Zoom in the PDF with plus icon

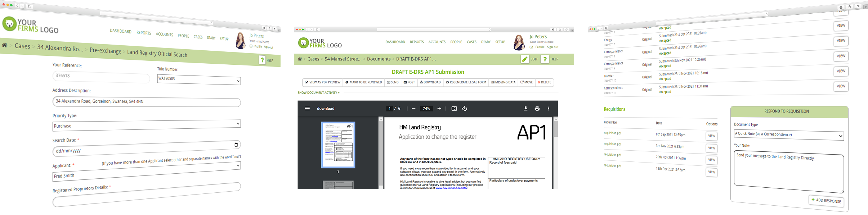(x=439, y=109)
